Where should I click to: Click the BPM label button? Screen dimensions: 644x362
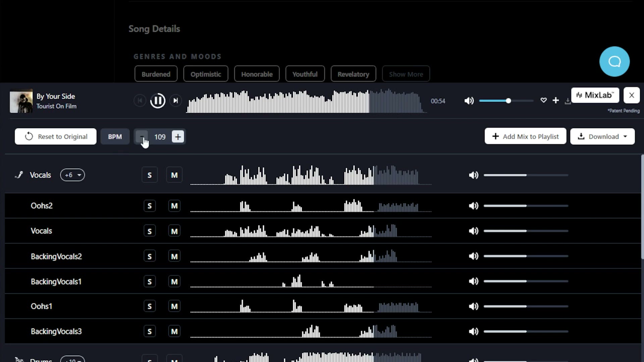115,137
